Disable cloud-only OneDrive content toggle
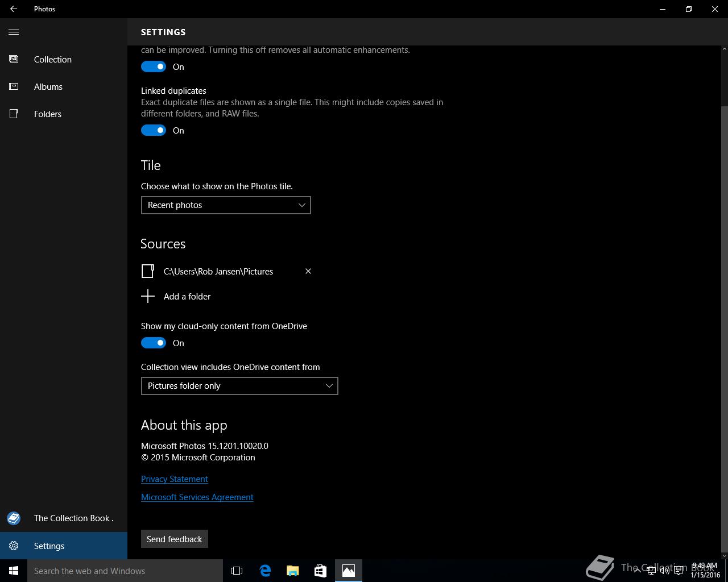The width and height of the screenshot is (728, 582). [x=154, y=343]
